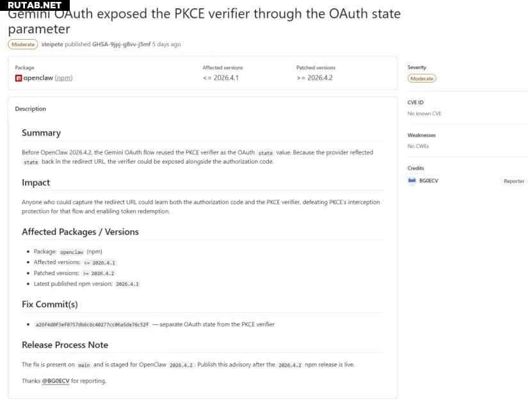This screenshot has height=403, width=532.
Task: Jump to the Summary heading
Action: coord(41,133)
